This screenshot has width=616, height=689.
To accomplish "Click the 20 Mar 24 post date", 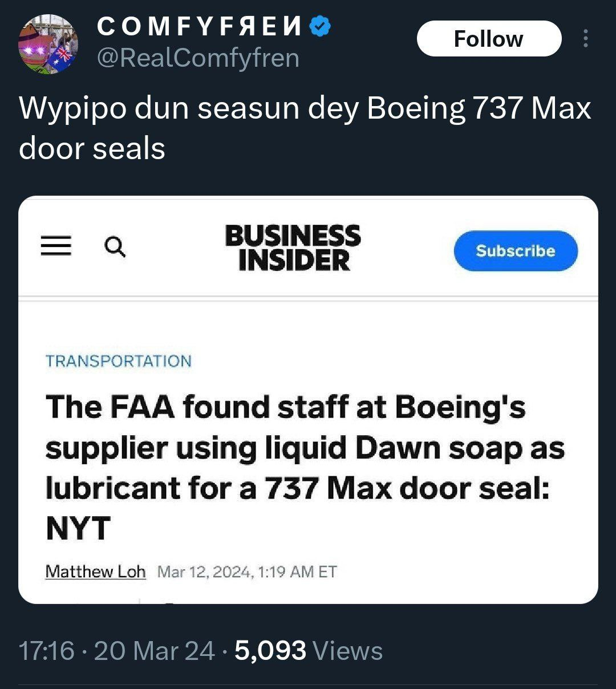I will point(155,651).
